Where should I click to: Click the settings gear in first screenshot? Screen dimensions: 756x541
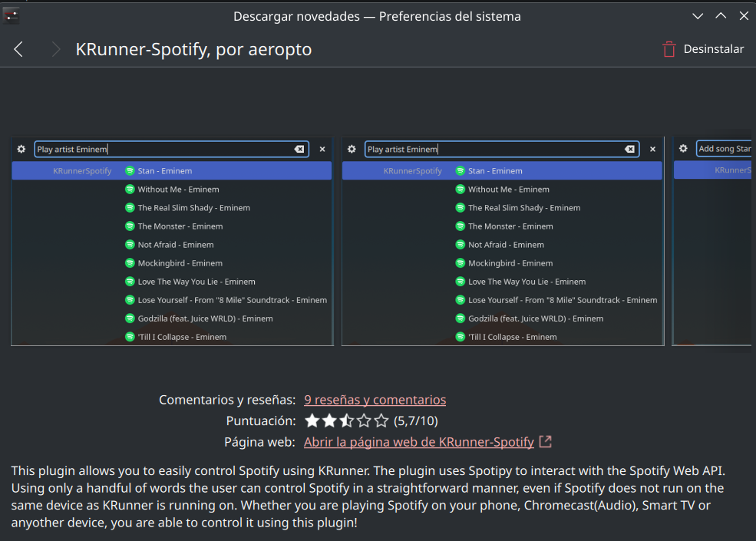[x=21, y=149]
